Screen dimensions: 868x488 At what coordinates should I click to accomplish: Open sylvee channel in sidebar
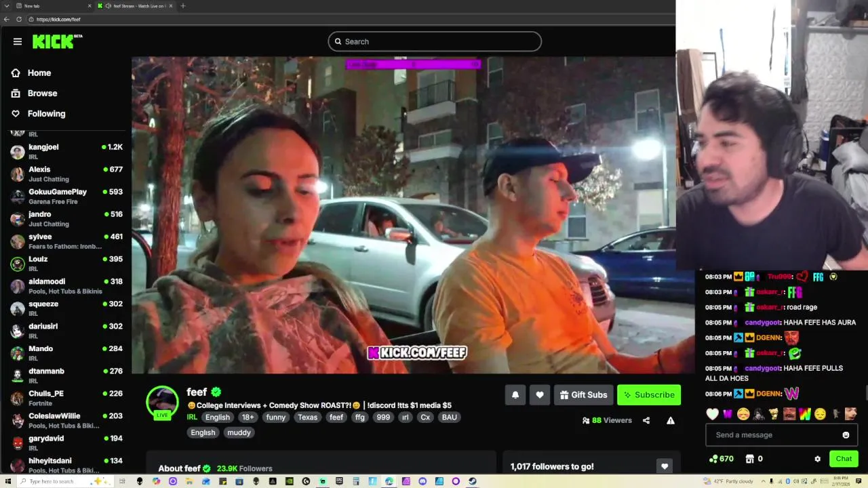click(66, 241)
